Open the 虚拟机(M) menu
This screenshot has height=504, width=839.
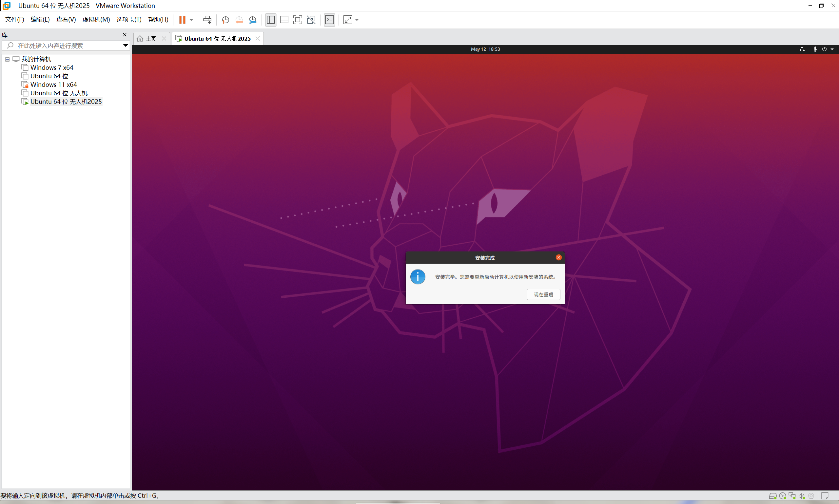[96, 19]
